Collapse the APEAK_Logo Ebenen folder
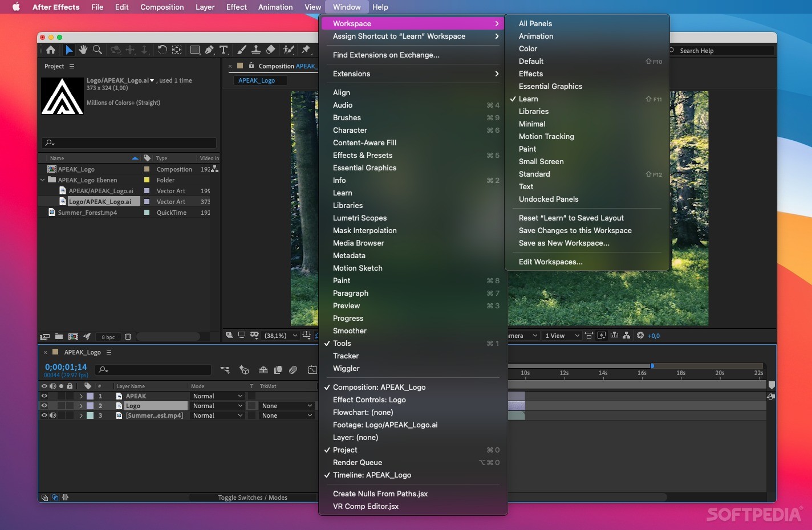Image resolution: width=812 pixels, height=530 pixels. [x=43, y=180]
